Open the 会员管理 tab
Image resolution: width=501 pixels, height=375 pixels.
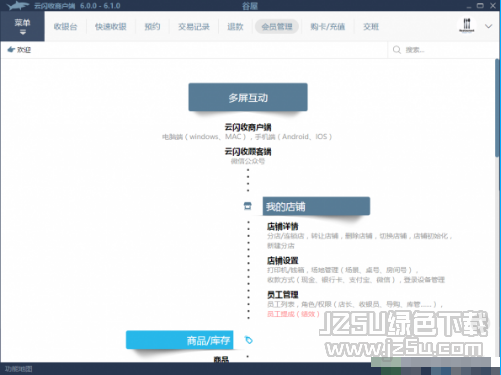pyautogui.click(x=277, y=27)
